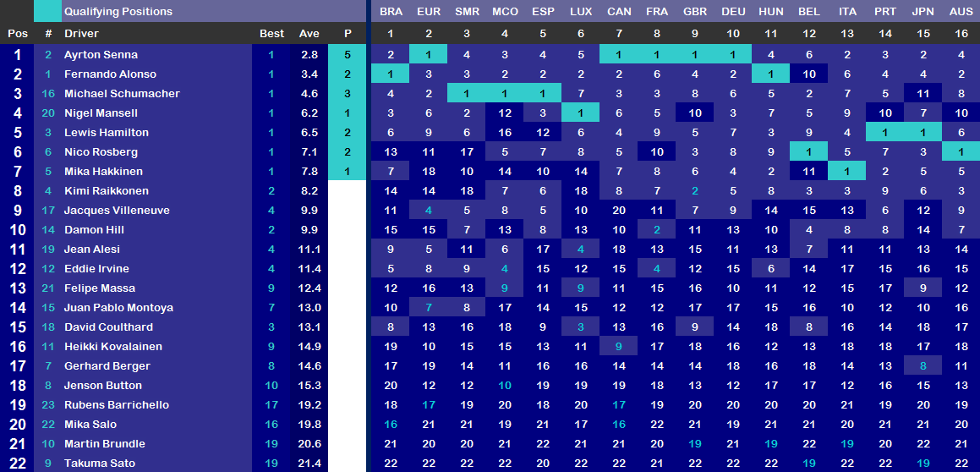Select driver name Felipe Massa
The width and height of the screenshot is (980, 472).
click(x=100, y=288)
